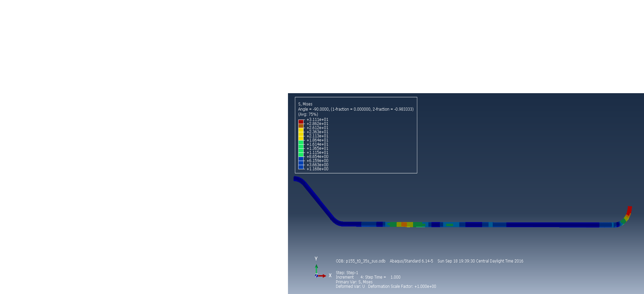Click the '(Avg: 75%)' legend label
The width and height of the screenshot is (644, 294).
tap(308, 114)
